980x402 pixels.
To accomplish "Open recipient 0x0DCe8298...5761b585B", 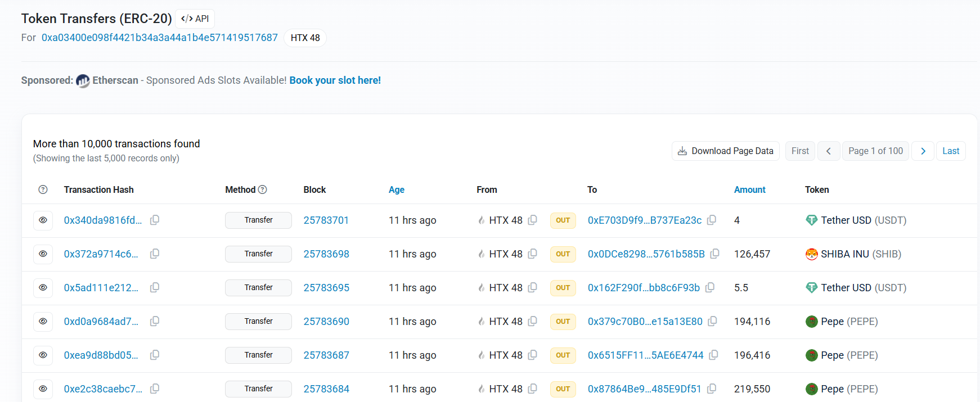I will click(x=646, y=254).
